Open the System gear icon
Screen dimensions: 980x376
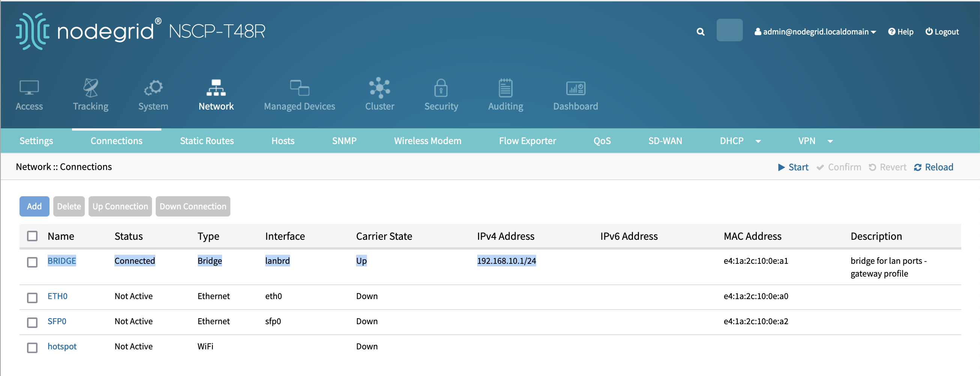point(153,88)
